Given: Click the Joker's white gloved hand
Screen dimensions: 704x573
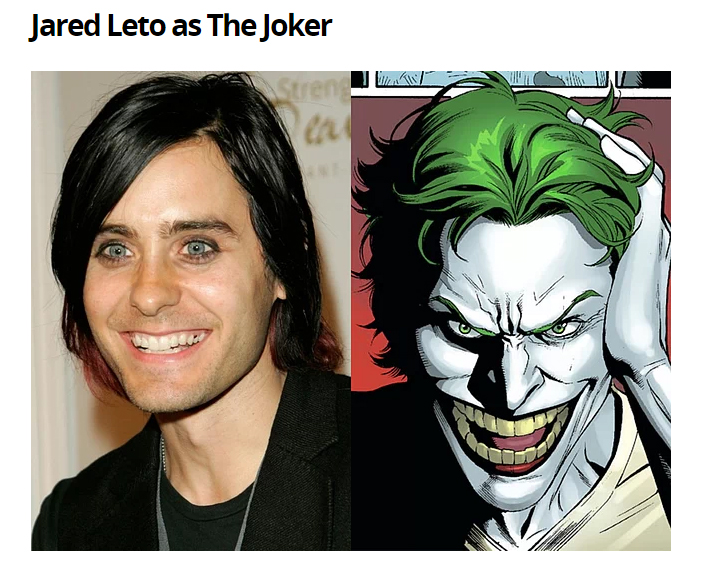Looking at the screenshot, I should point(638,251).
